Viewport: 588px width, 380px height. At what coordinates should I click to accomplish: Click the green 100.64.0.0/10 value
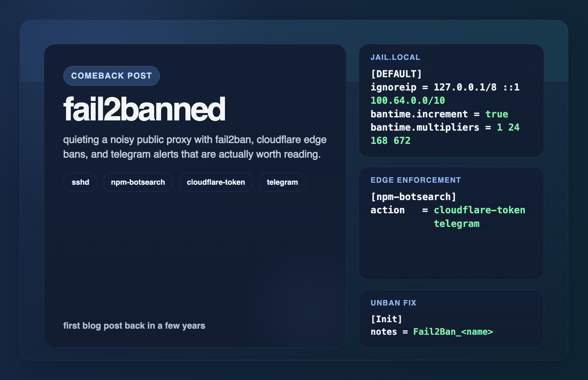tap(407, 101)
